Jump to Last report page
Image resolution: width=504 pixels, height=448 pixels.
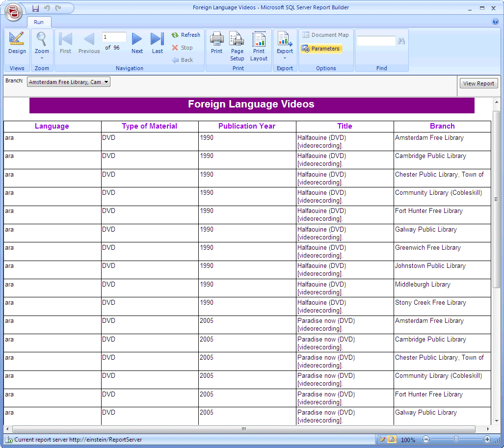tap(157, 43)
